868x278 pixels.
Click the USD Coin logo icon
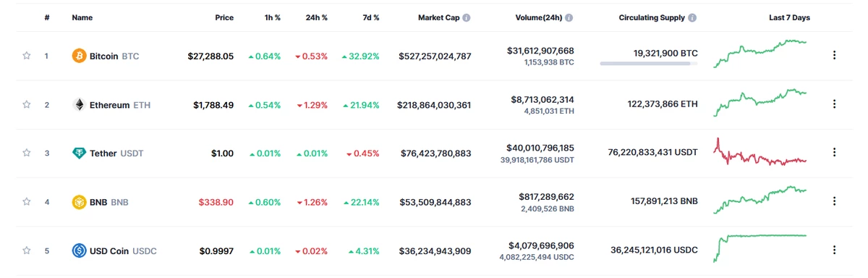point(79,251)
